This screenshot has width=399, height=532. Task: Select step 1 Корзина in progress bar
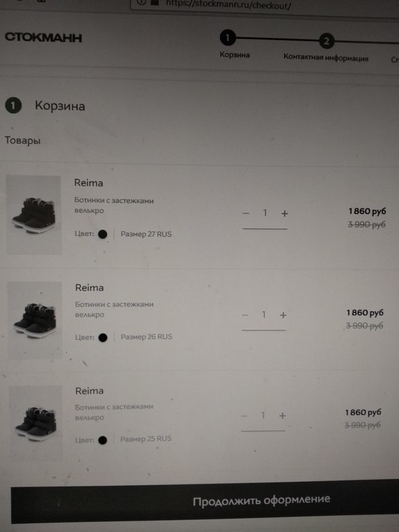click(228, 37)
